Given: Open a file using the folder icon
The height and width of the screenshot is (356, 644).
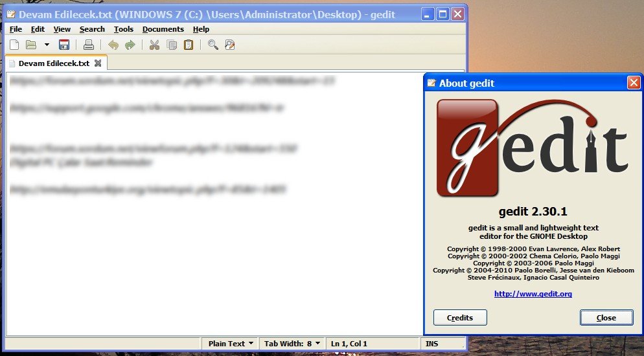Looking at the screenshot, I should pyautogui.click(x=31, y=45).
